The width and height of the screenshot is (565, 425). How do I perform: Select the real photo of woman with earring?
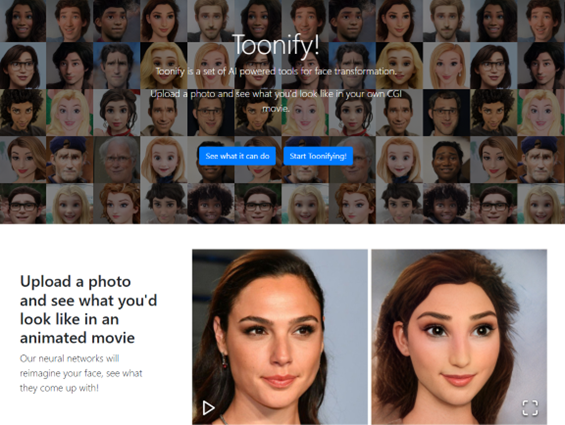(x=280, y=337)
